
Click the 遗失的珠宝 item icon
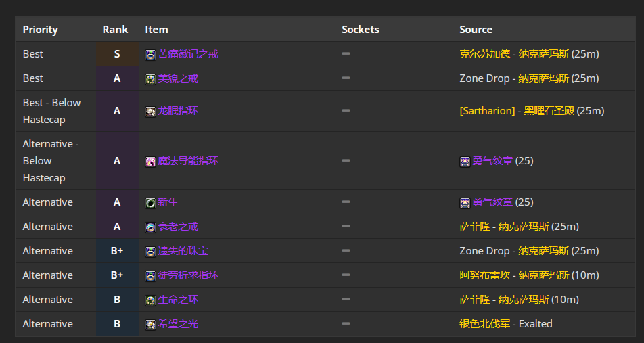click(150, 252)
